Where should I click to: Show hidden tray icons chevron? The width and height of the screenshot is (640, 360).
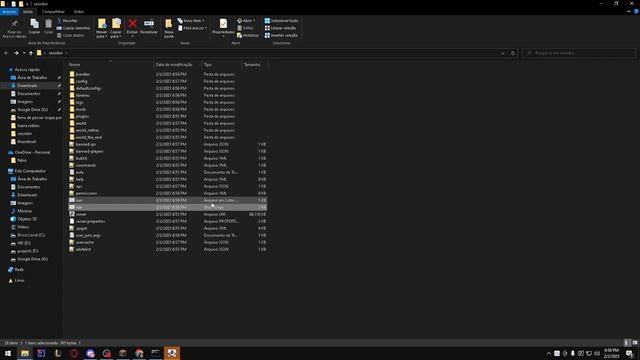click(x=549, y=353)
